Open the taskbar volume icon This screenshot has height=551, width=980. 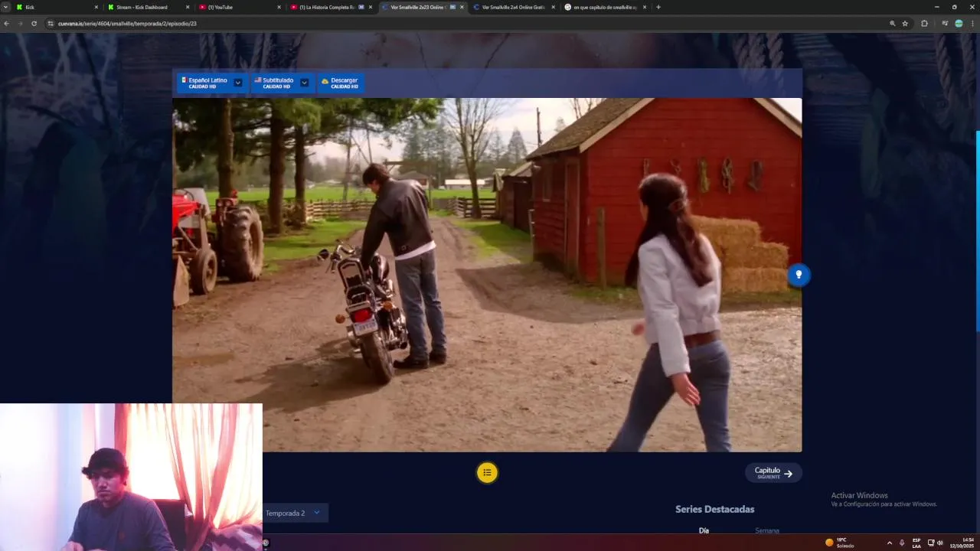pyautogui.click(x=939, y=543)
